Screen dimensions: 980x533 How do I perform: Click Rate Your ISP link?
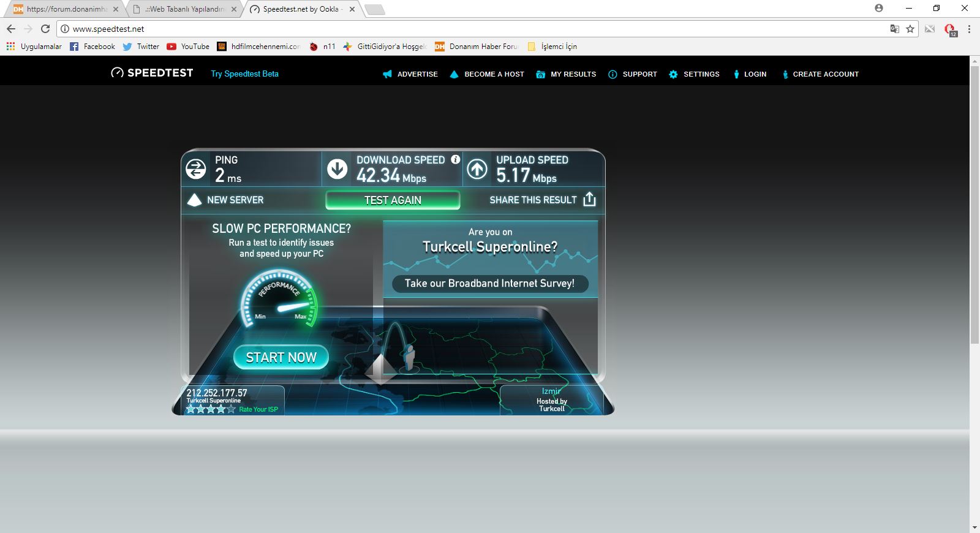click(x=258, y=409)
